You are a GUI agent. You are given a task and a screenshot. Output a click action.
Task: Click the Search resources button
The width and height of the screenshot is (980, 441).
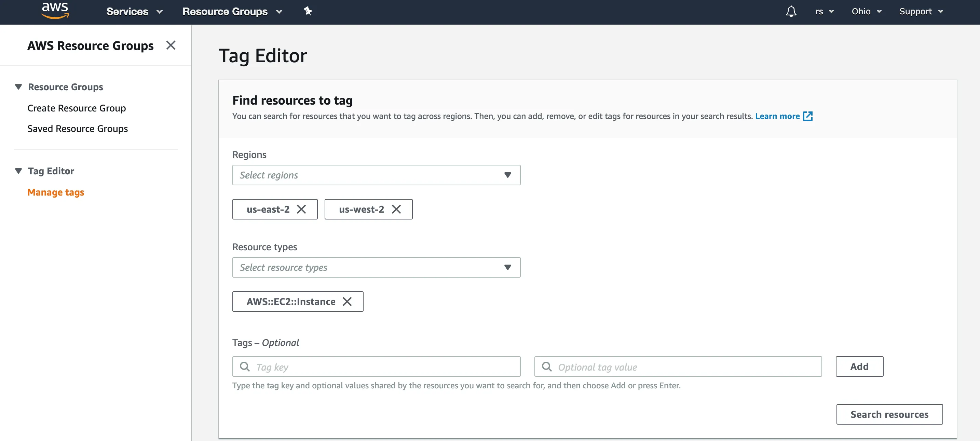click(x=889, y=414)
